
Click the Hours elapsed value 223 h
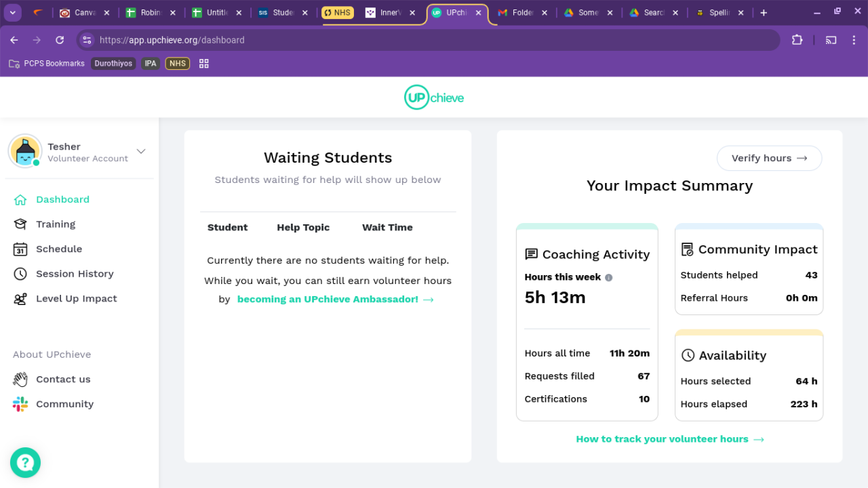point(804,405)
